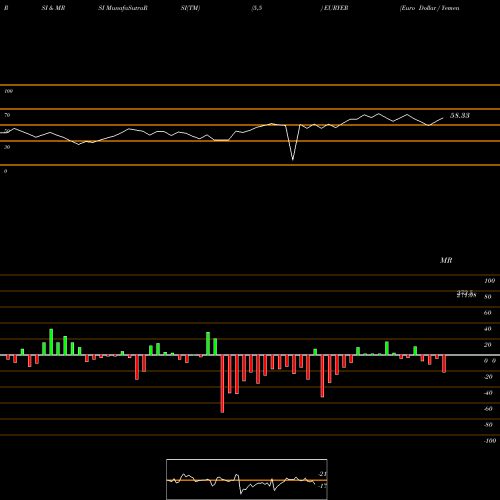Click the MR axis label -20

tap(488, 377)
